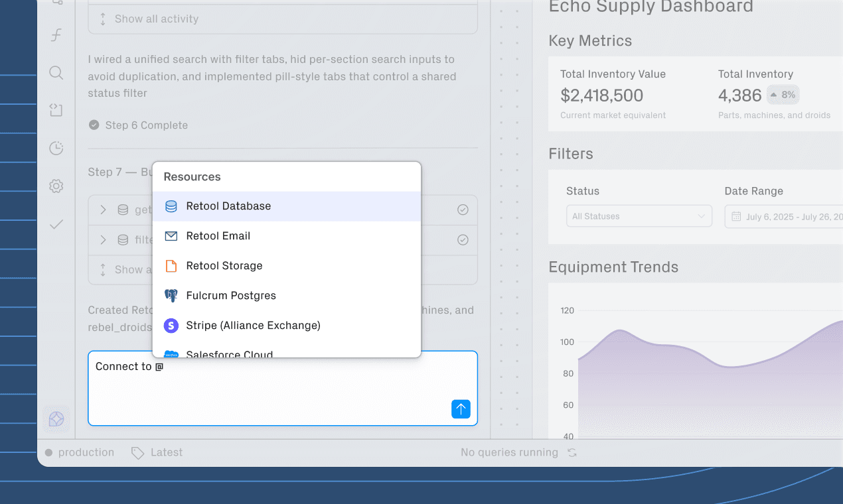Expand the filter query row chevron

tap(104, 239)
